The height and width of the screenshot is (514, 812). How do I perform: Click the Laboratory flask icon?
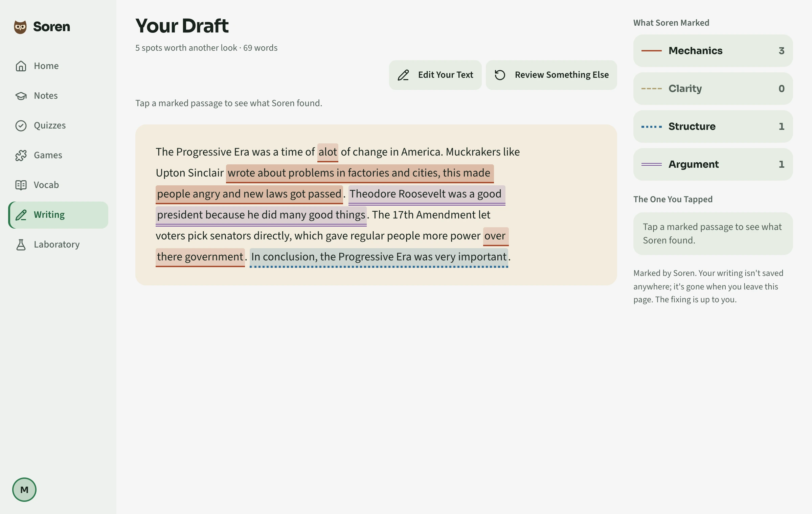pyautogui.click(x=21, y=244)
